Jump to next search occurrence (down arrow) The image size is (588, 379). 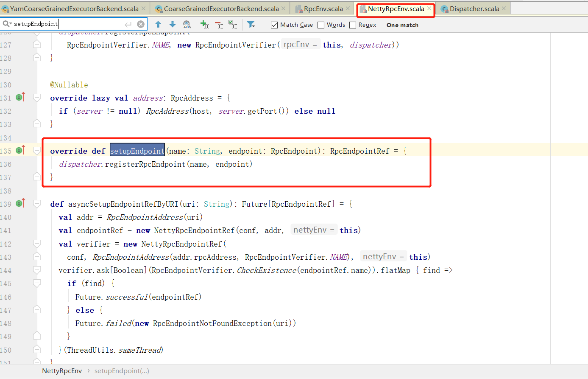tap(173, 25)
